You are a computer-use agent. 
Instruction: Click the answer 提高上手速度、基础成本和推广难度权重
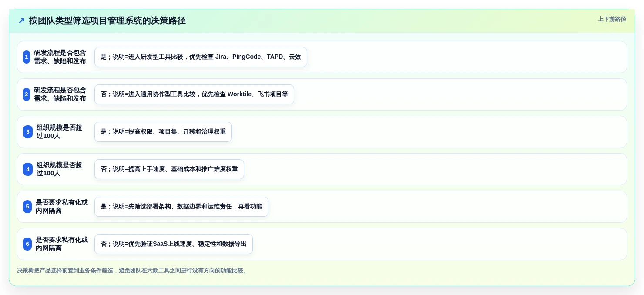[169, 169]
